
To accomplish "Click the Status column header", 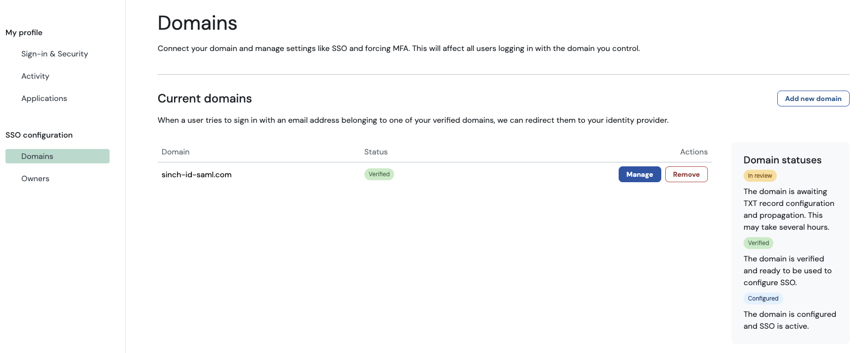I will [376, 152].
